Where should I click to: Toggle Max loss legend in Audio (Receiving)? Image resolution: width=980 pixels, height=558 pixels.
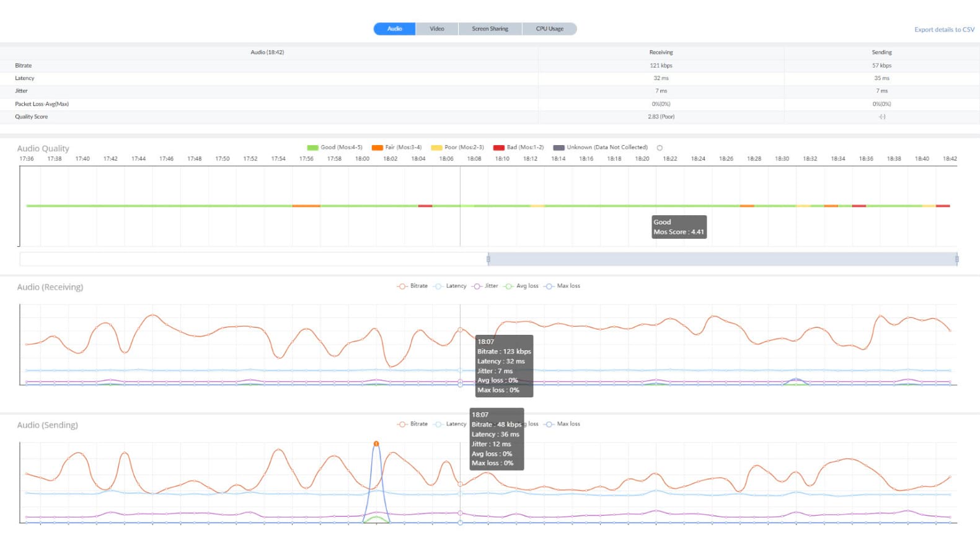[549, 286]
